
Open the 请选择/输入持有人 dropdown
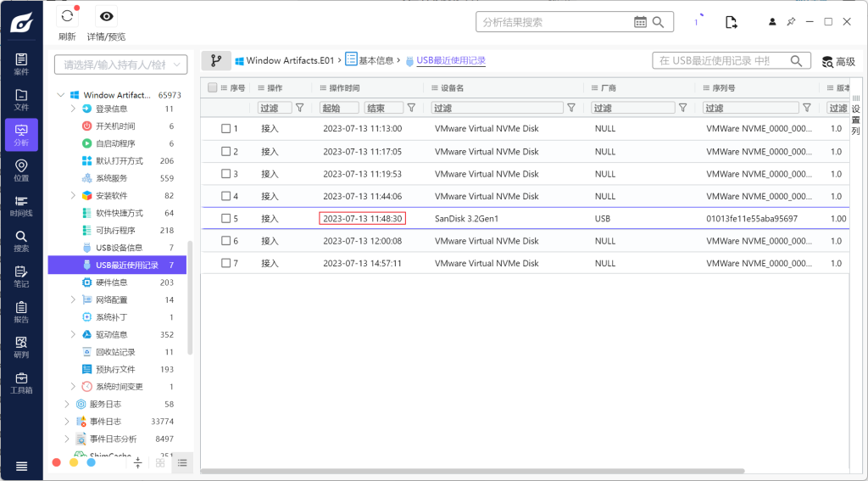pos(120,64)
